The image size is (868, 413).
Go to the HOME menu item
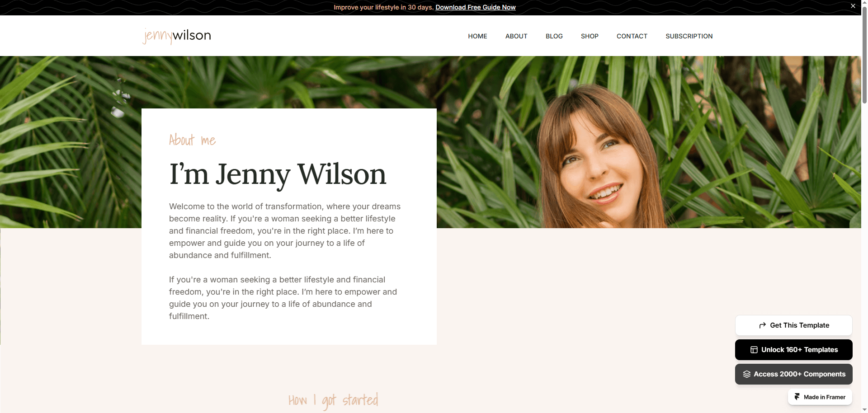pyautogui.click(x=477, y=36)
